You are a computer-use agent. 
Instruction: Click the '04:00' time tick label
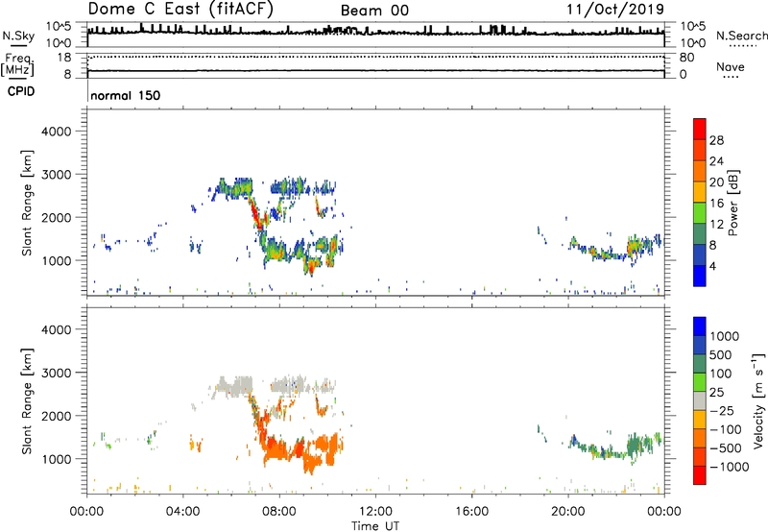tap(182, 512)
